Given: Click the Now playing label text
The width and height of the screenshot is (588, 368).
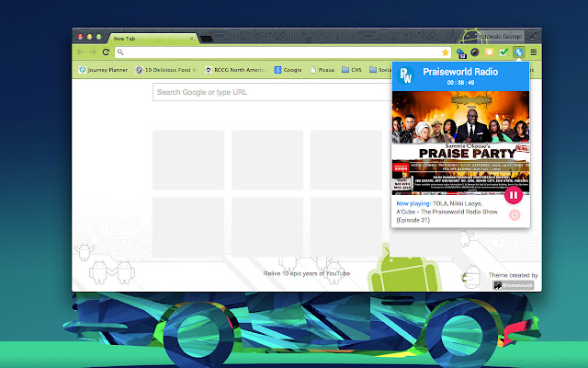Looking at the screenshot, I should tap(413, 203).
